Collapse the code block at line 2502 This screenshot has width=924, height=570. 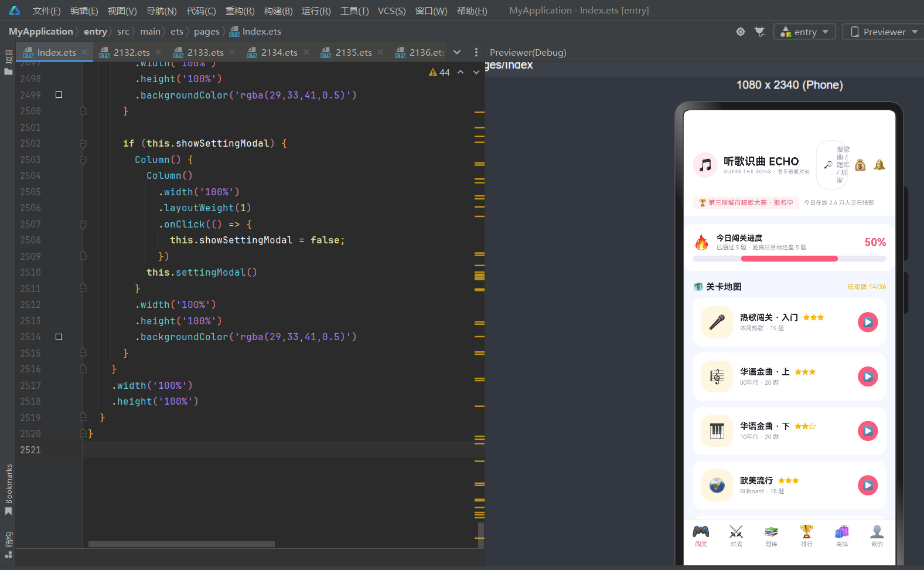click(83, 144)
